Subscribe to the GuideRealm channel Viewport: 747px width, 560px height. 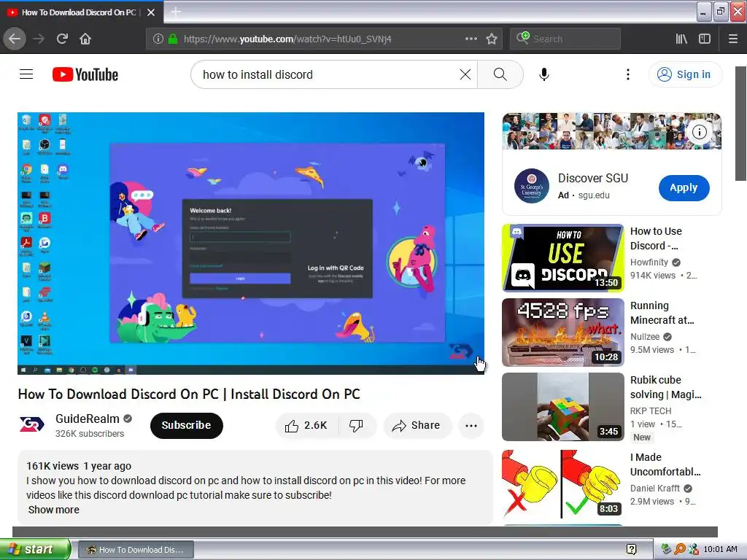tap(186, 425)
